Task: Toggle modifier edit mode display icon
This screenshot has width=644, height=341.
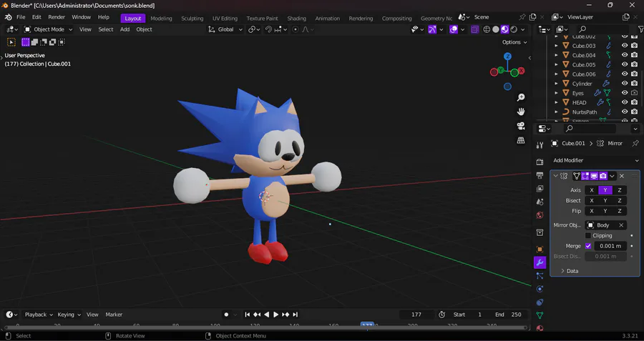Action: (585, 176)
